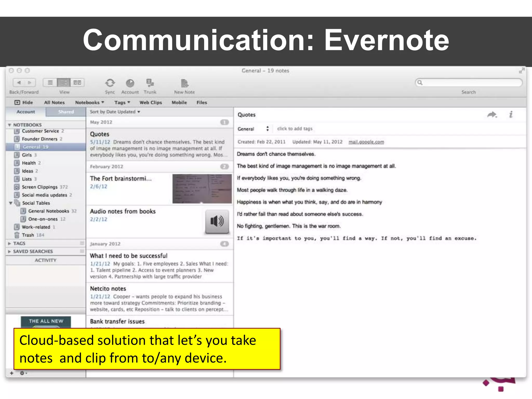Create a New Note
Screen dimensions: 532x399
click(x=184, y=83)
